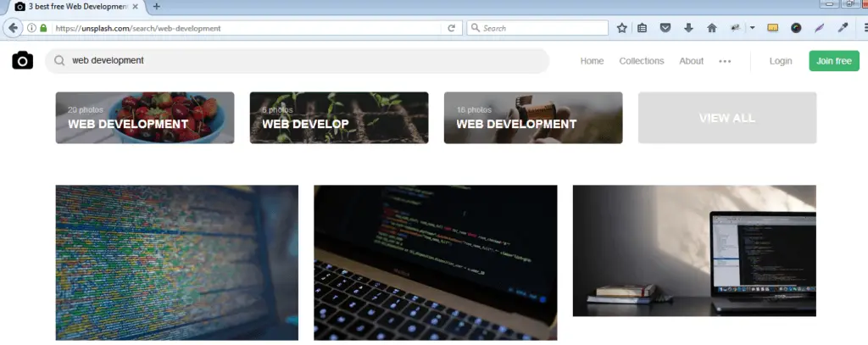Click the eyedropper color picker extension
This screenshot has height=345, width=868.
pyautogui.click(x=843, y=28)
